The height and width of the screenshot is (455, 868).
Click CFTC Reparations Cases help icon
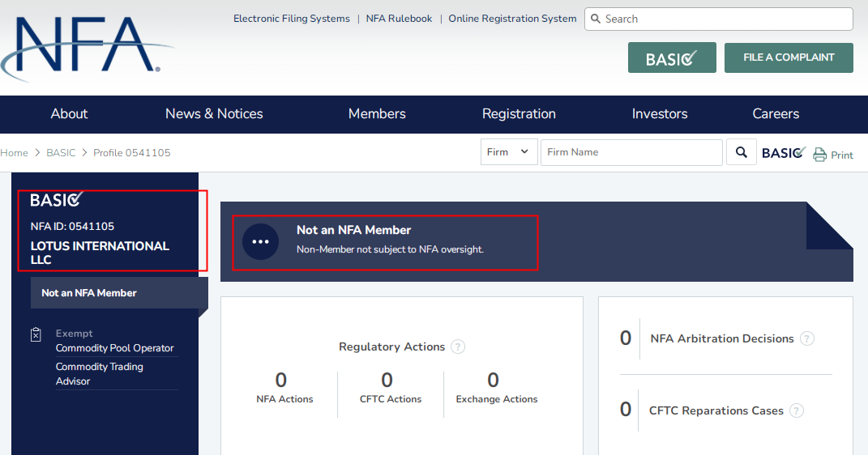(x=797, y=410)
